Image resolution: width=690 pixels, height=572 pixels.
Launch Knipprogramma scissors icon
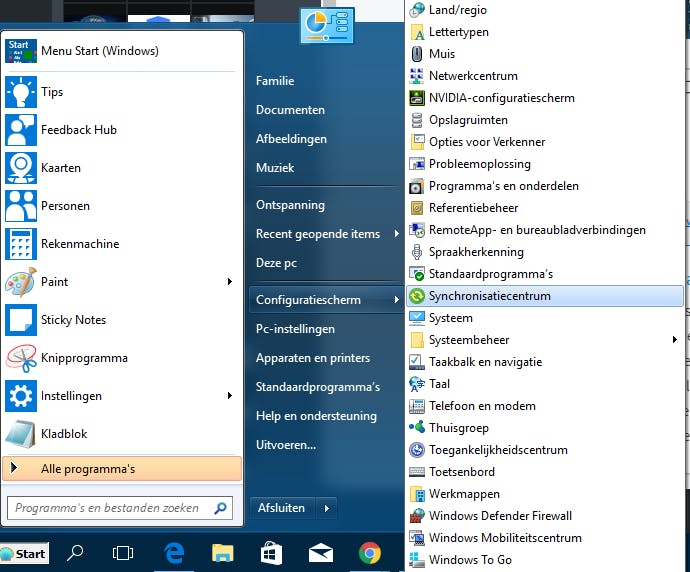(x=21, y=358)
